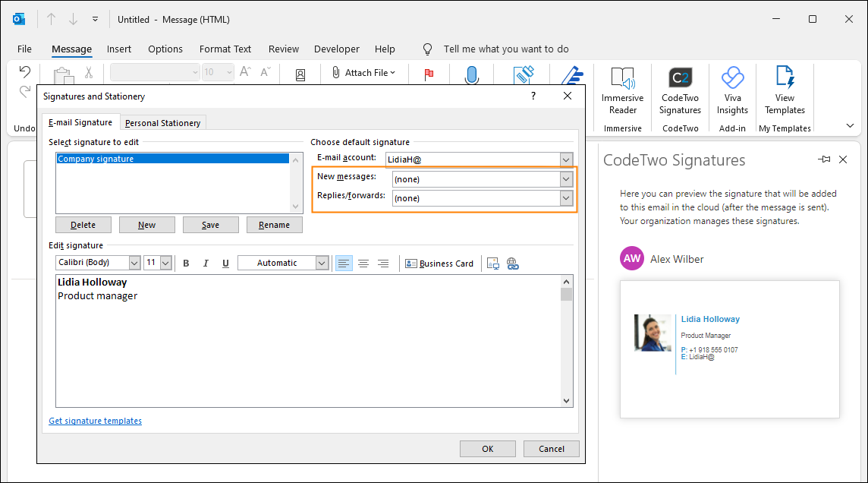This screenshot has width=868, height=483.
Task: Open the Developer ribbon tab
Action: tap(337, 49)
